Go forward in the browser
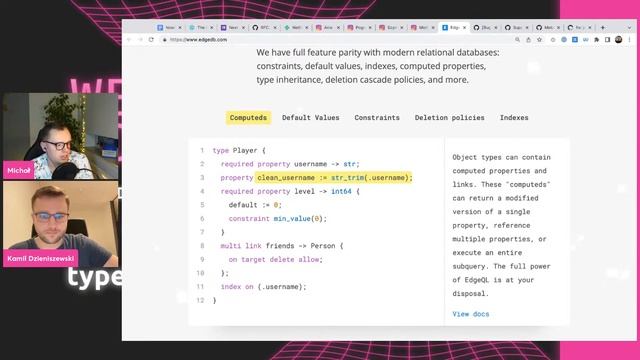This screenshot has height=360, width=640. [140, 40]
